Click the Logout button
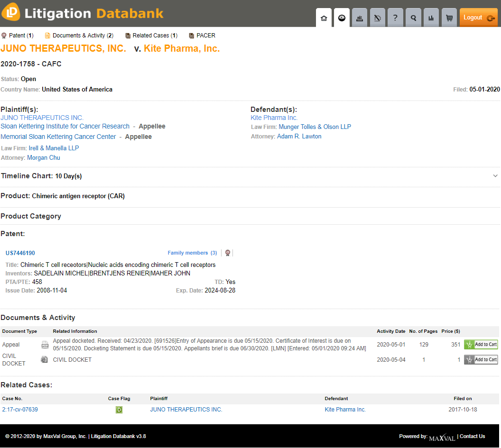501x448 pixels. 478,18
